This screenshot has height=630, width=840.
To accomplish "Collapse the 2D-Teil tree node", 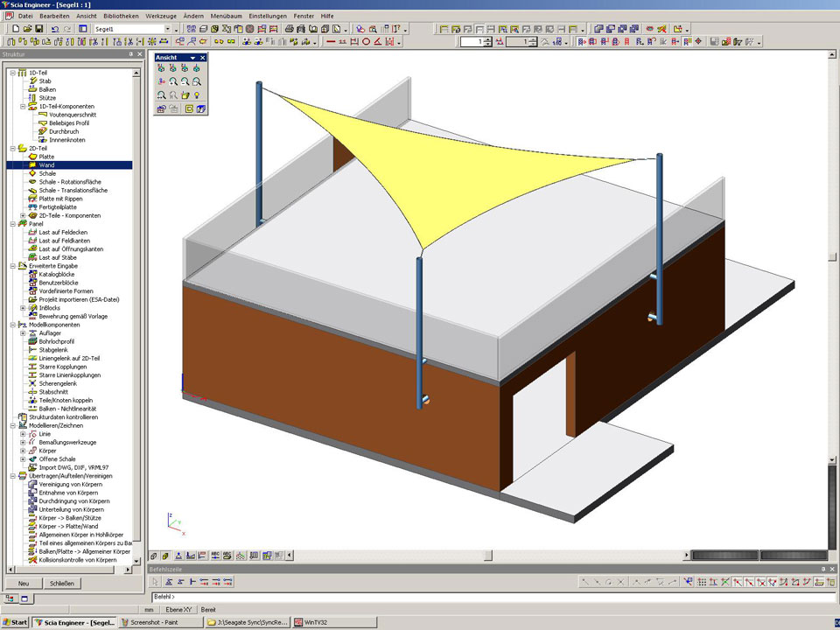I will point(12,149).
